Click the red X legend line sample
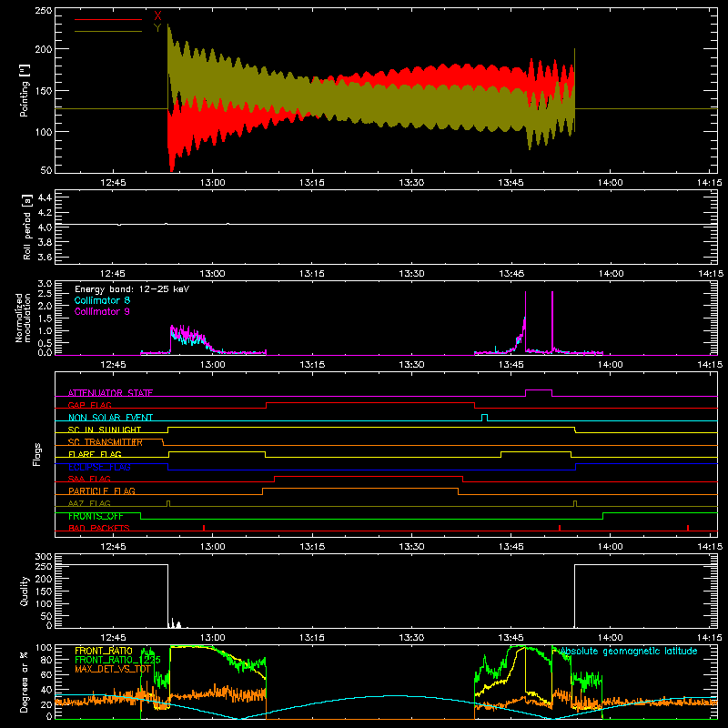728x728 pixels. [x=108, y=19]
